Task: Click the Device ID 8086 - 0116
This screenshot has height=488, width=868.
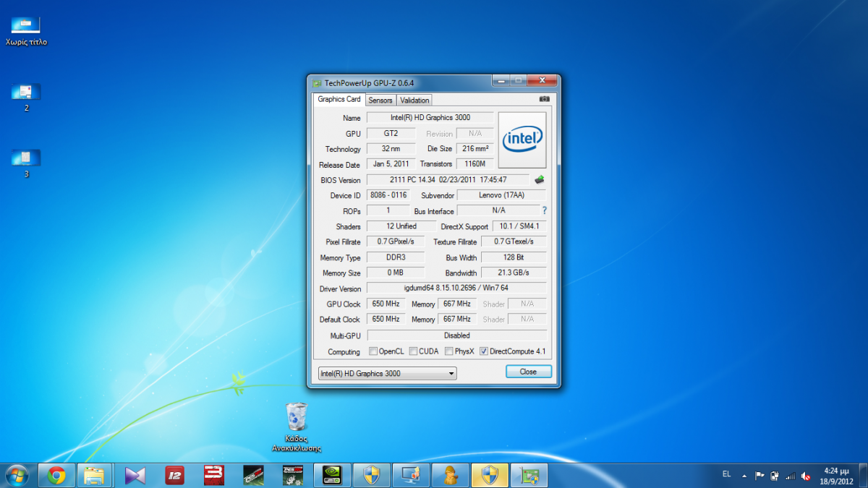Action: coord(388,195)
